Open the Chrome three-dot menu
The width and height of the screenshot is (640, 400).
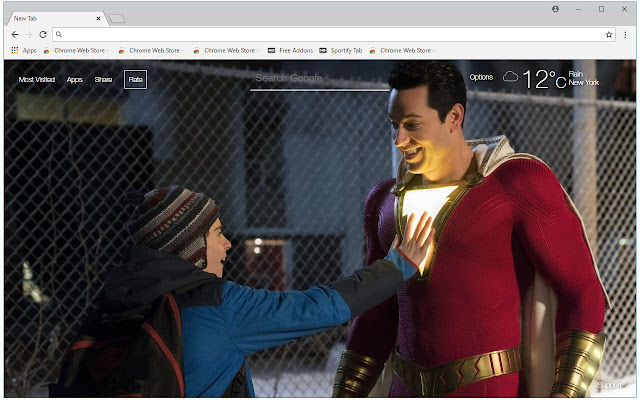tap(625, 35)
